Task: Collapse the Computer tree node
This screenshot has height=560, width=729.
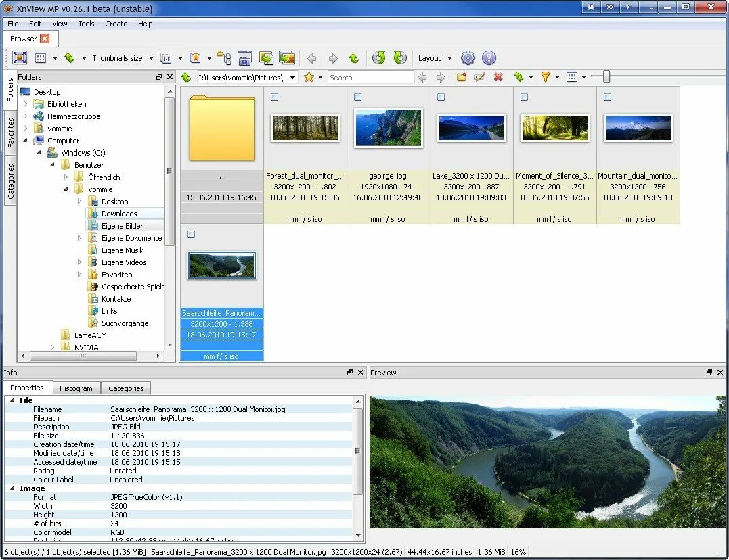Action: click(x=26, y=141)
